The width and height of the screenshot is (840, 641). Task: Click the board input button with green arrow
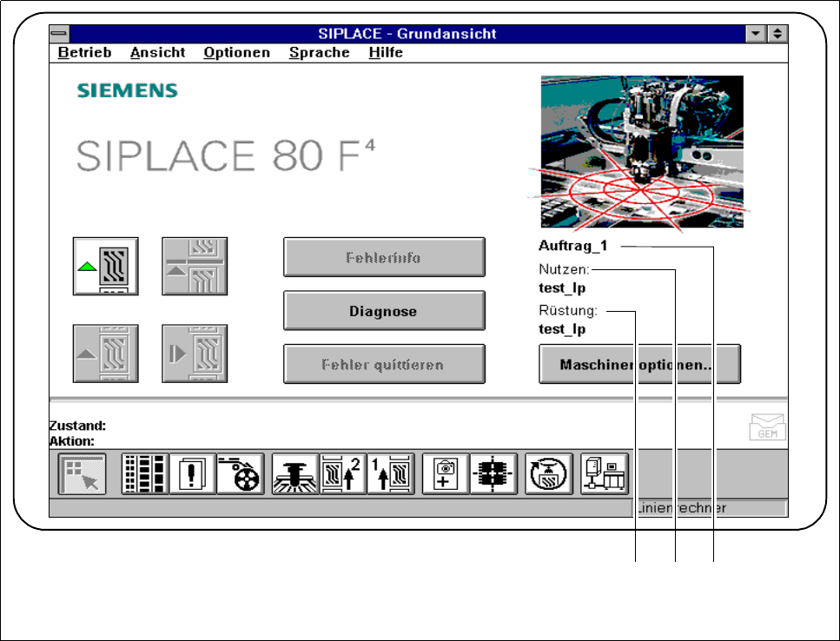coord(105,266)
